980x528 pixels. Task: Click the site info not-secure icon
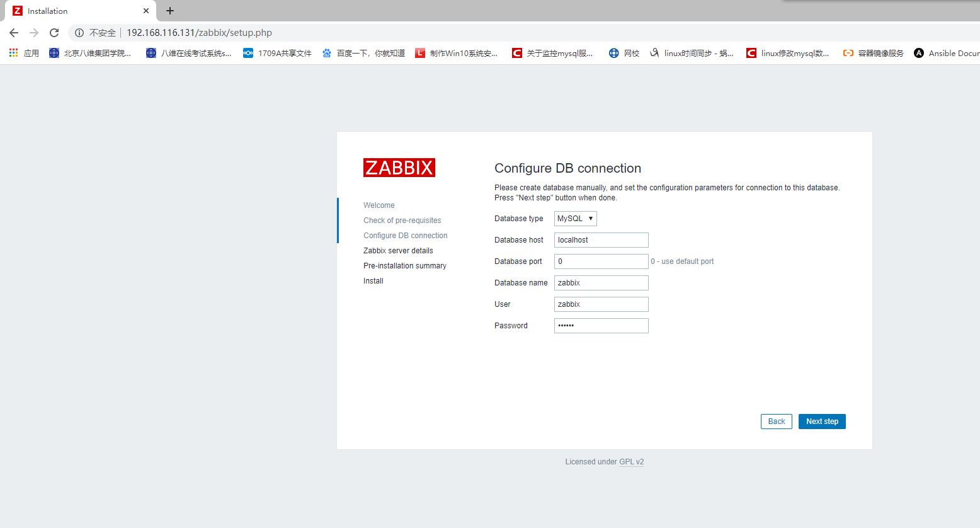[x=79, y=33]
